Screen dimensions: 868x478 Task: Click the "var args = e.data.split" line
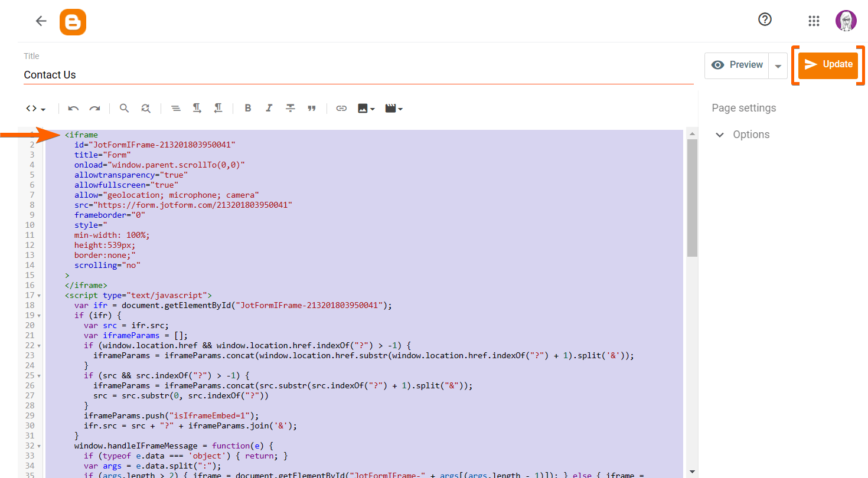(152, 466)
